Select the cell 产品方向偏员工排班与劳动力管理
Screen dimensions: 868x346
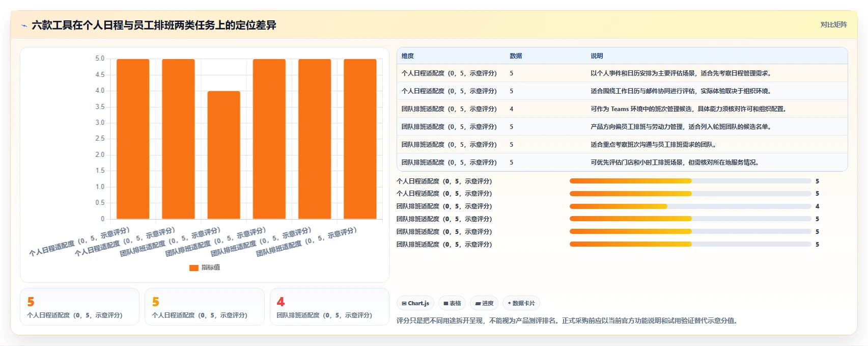682,127
